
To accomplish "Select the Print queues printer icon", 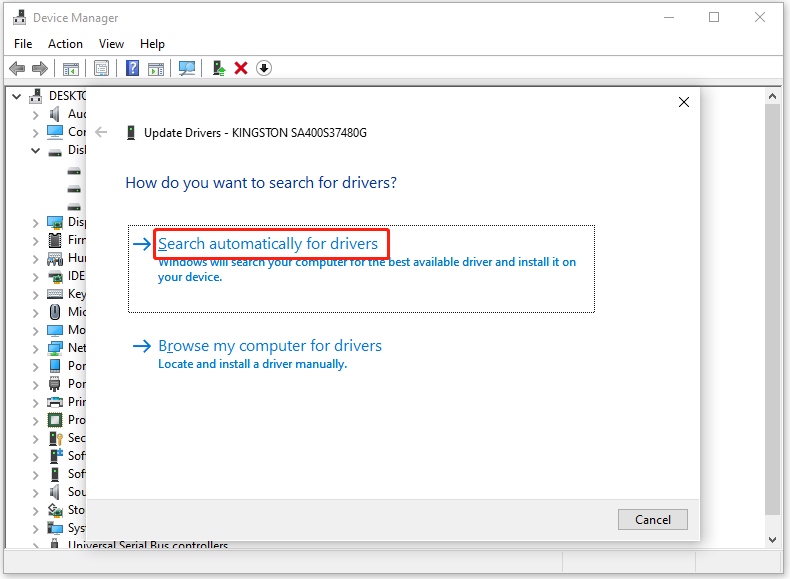I will pos(54,402).
